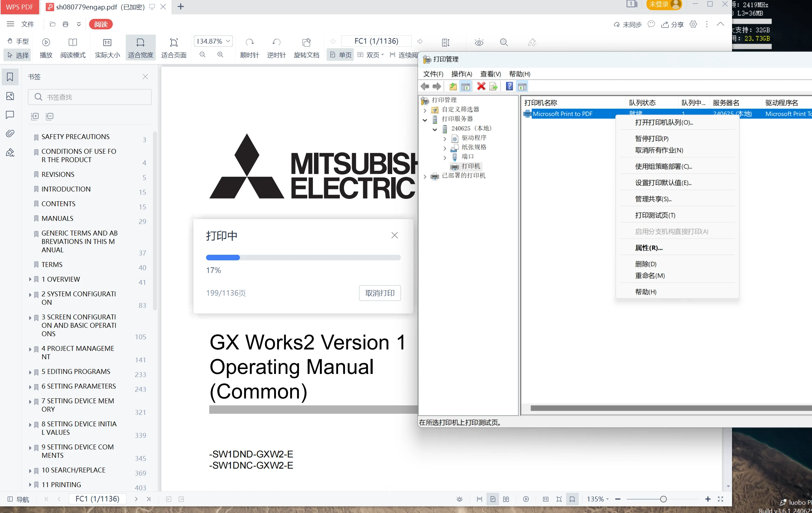The width and height of the screenshot is (812, 513).
Task: Click the search magnifier icon in WPS toolbar
Action: point(504,43)
